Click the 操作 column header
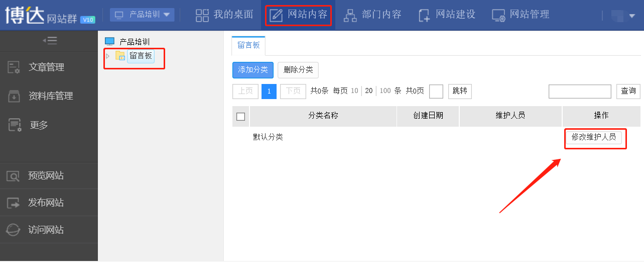This screenshot has width=644, height=262. [601, 116]
